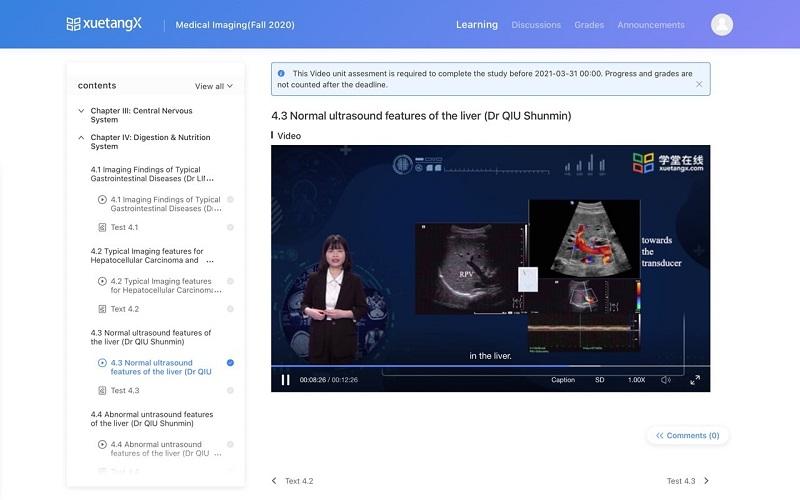
Task: Click the Test 4.3 quiz icon in contents
Action: (x=102, y=391)
